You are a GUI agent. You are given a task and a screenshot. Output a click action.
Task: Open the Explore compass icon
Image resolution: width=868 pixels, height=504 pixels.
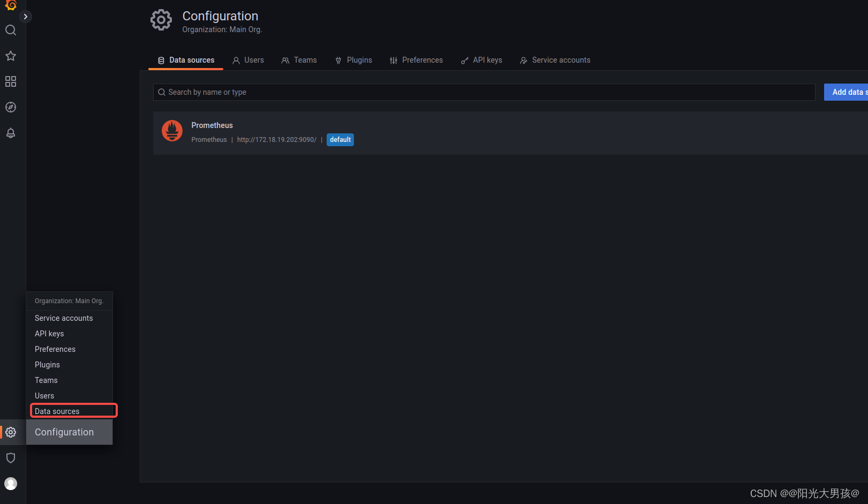coord(11,107)
